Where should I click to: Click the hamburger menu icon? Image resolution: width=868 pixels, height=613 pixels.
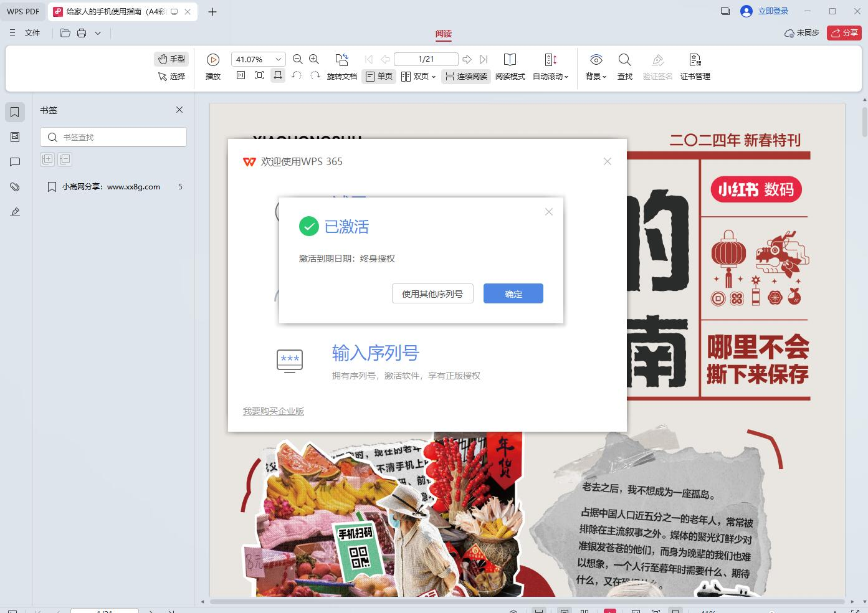click(x=12, y=33)
